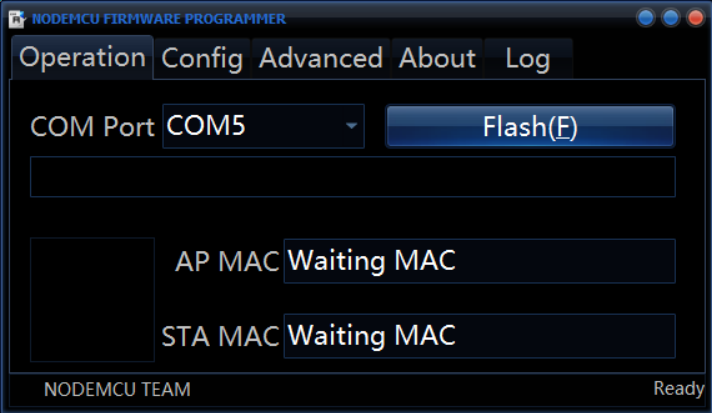The height and width of the screenshot is (413, 712).
Task: Go to the Advanced tab
Action: [x=321, y=59]
